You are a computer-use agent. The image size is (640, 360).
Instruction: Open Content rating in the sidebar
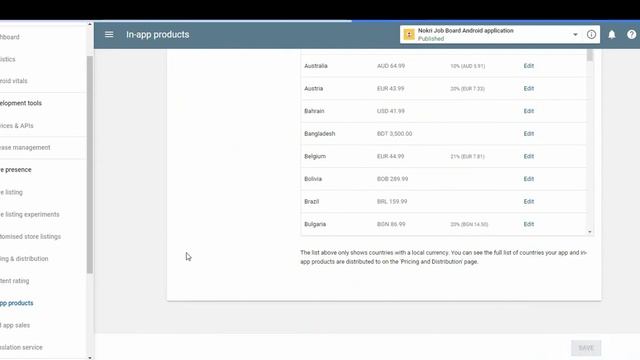coord(15,281)
